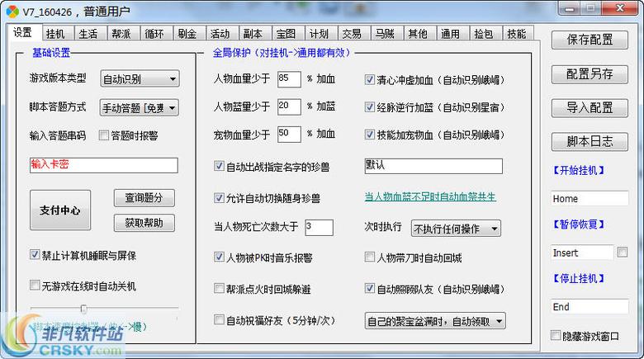Expand the 游戏版本类型 dropdown
This screenshot has width=644, height=359.
140,78
